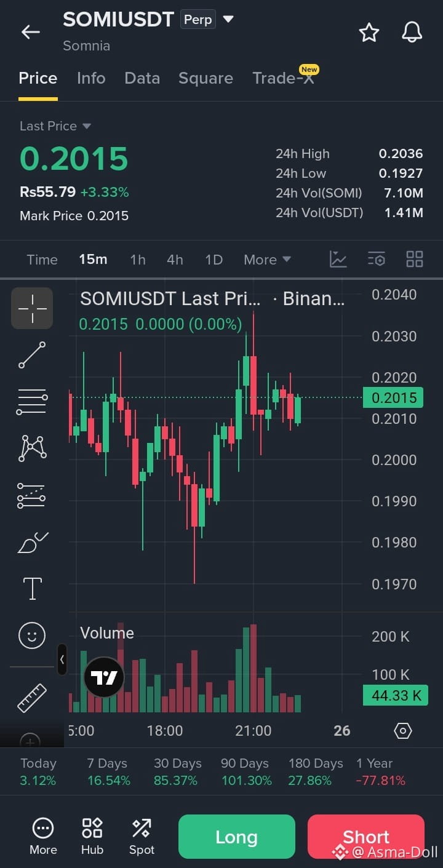Select the trend line drawing tool
Screen dimensions: 443x868
point(32,355)
